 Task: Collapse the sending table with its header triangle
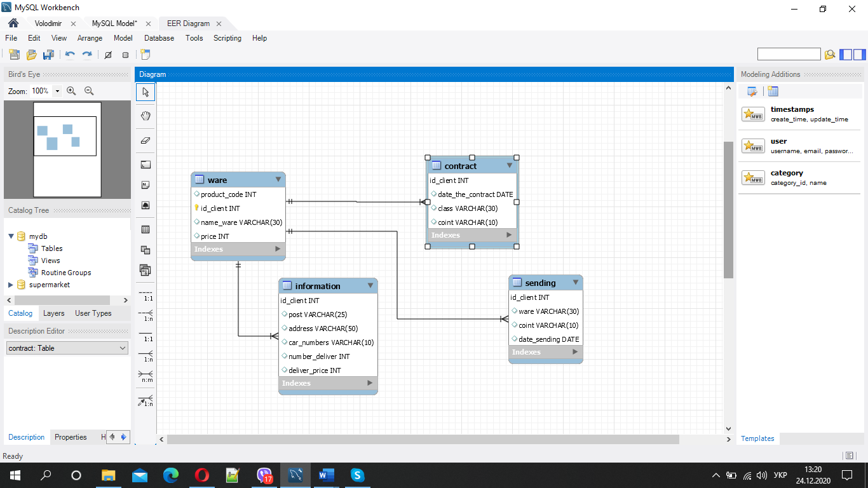(576, 282)
